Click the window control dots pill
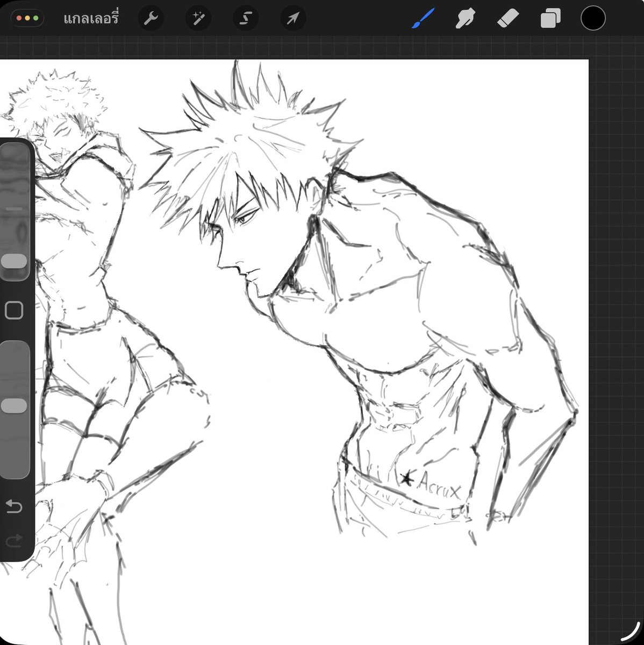644x645 pixels. coord(27,18)
